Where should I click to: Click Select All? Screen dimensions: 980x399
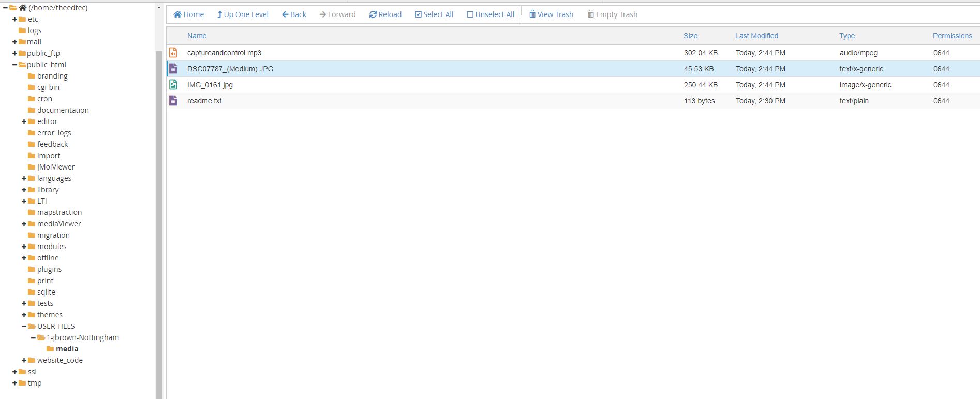[434, 14]
